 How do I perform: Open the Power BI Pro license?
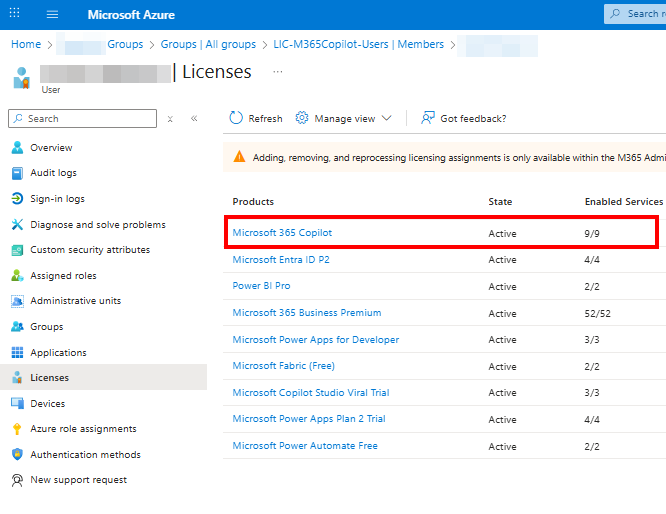click(x=261, y=286)
